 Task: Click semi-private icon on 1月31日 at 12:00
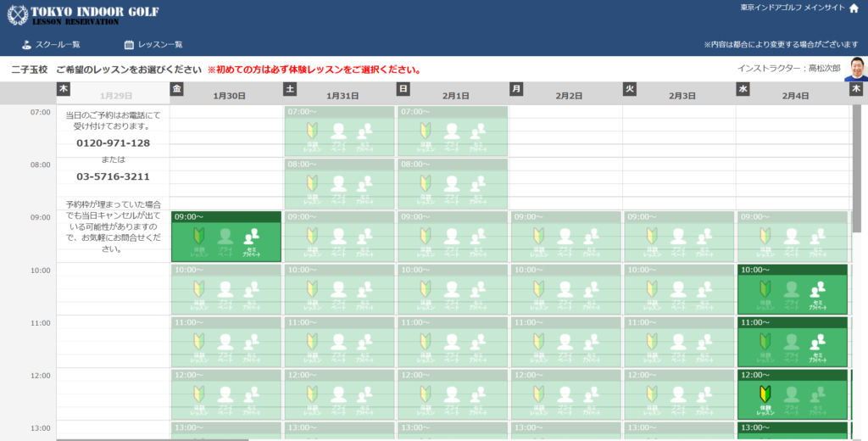pos(364,399)
